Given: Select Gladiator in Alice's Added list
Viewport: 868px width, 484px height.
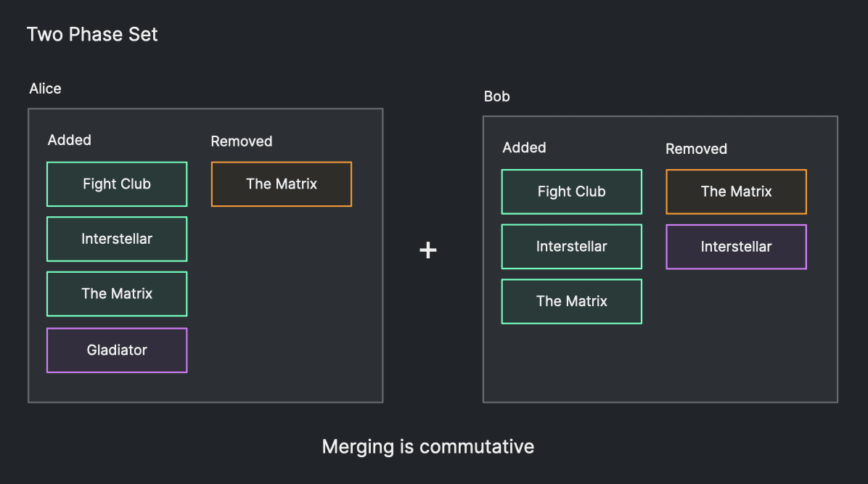Looking at the screenshot, I should (117, 350).
